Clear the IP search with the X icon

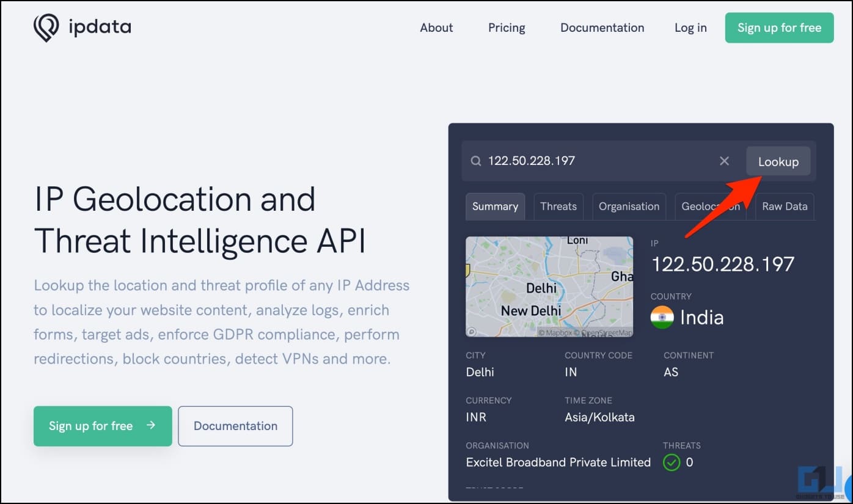724,161
